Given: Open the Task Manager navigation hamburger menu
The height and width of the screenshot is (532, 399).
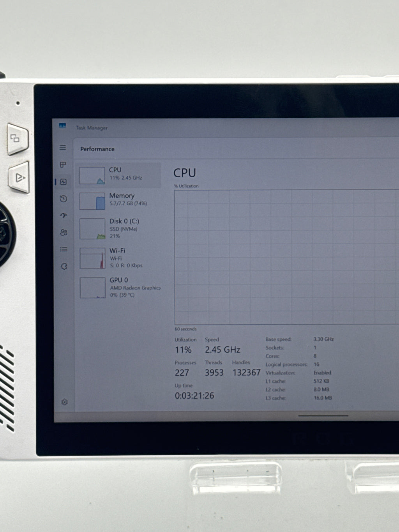Looking at the screenshot, I should [x=63, y=148].
